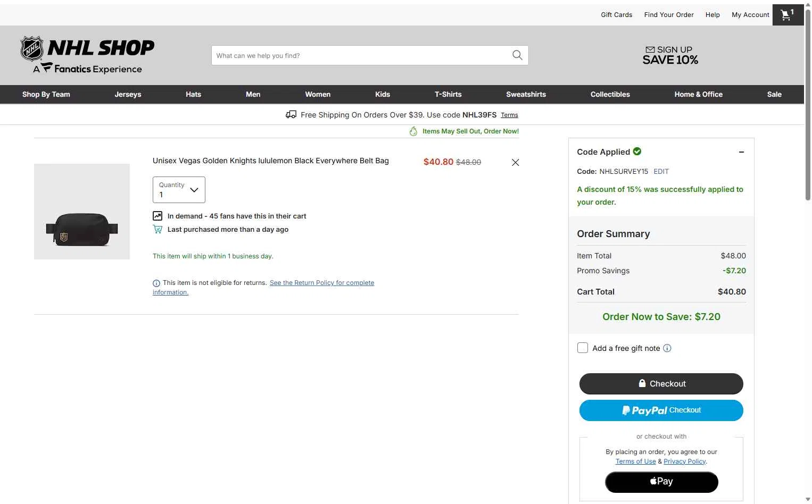This screenshot has width=812, height=504.
Task: Choose PayPal Checkout
Action: tap(661, 410)
